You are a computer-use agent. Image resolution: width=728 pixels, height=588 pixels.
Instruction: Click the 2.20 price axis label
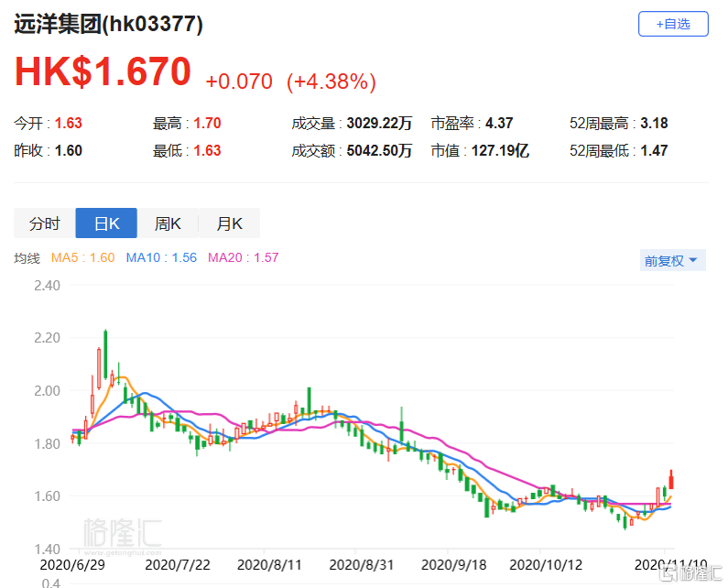[x=47, y=338]
